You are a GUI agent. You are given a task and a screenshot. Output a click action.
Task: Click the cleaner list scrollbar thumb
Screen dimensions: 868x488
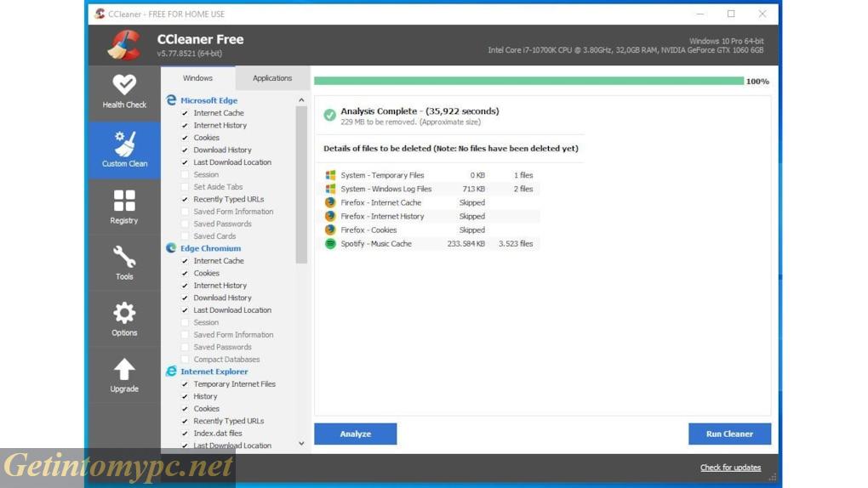click(x=301, y=184)
